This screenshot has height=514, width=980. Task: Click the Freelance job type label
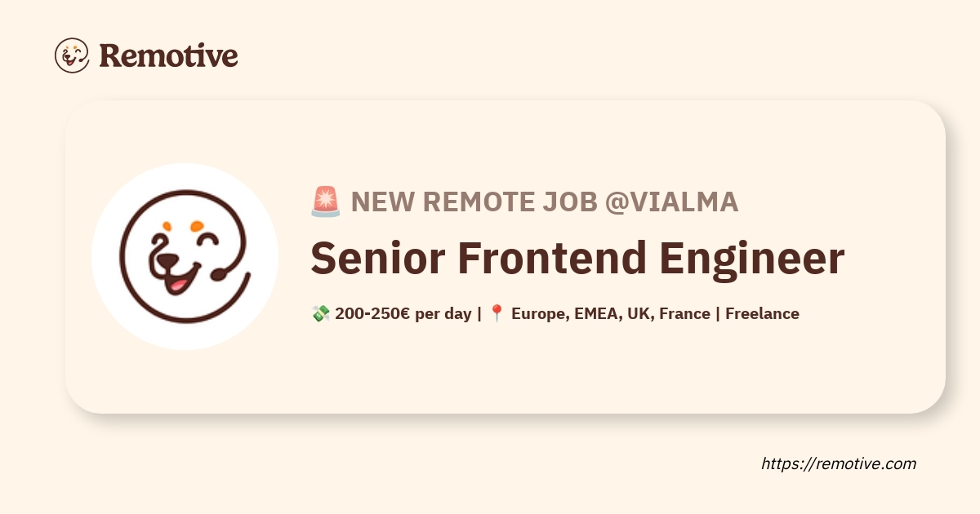pyautogui.click(x=762, y=313)
